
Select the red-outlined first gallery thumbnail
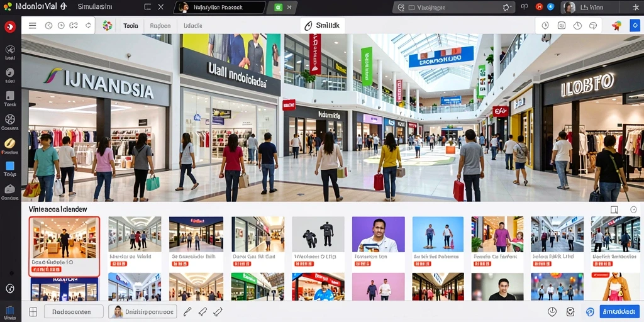tap(64, 247)
